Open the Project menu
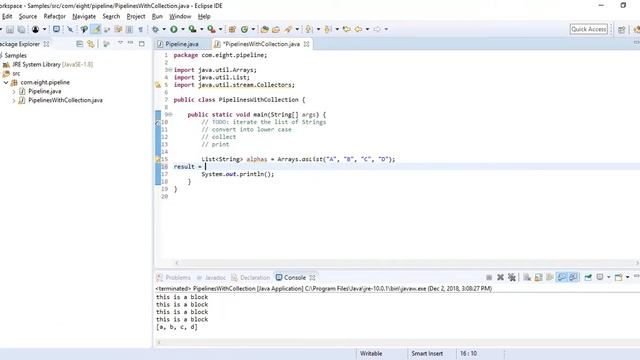Image resolution: width=640 pixels, height=360 pixels. tap(136, 16)
